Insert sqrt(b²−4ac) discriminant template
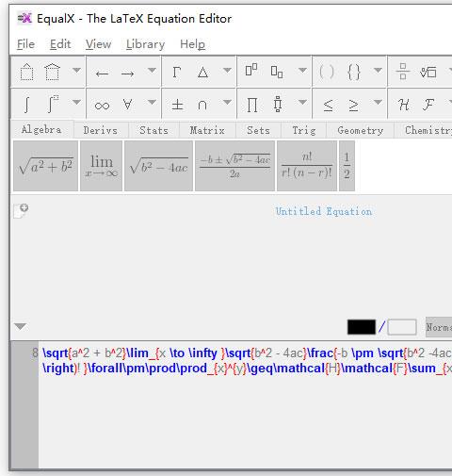The height and width of the screenshot is (476, 452). [158, 166]
